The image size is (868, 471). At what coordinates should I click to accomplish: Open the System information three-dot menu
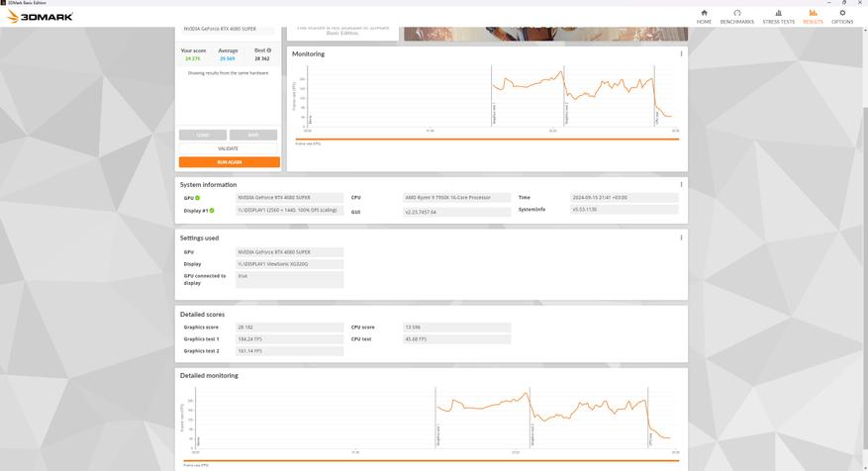(681, 184)
